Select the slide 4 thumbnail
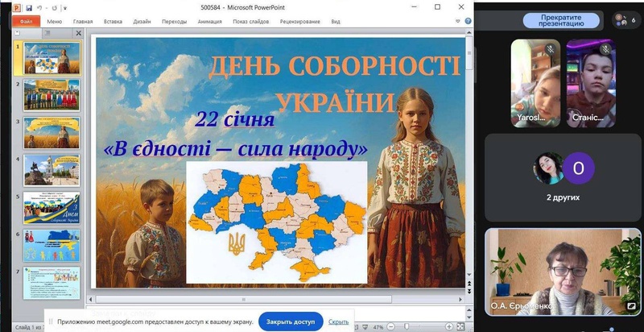Viewport: 644px width, 332px height. click(x=52, y=169)
